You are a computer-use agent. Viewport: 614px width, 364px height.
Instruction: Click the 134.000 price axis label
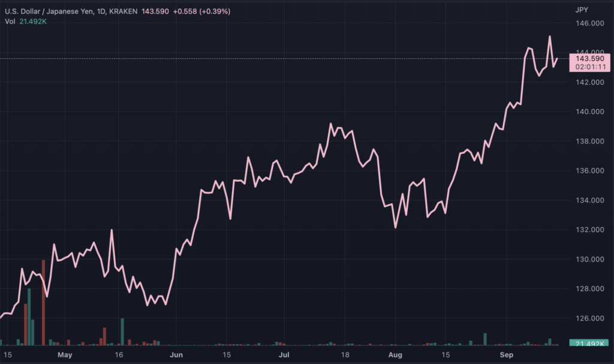[x=590, y=200]
